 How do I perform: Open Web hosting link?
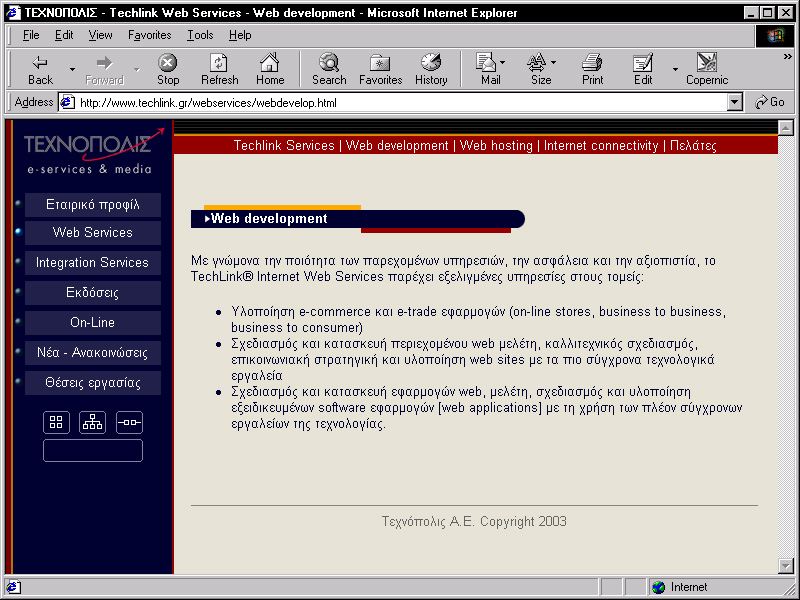(496, 146)
